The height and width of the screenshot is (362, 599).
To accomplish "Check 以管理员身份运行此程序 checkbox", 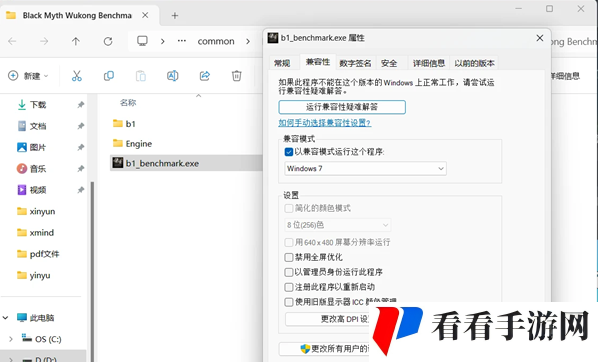I will 289,272.
